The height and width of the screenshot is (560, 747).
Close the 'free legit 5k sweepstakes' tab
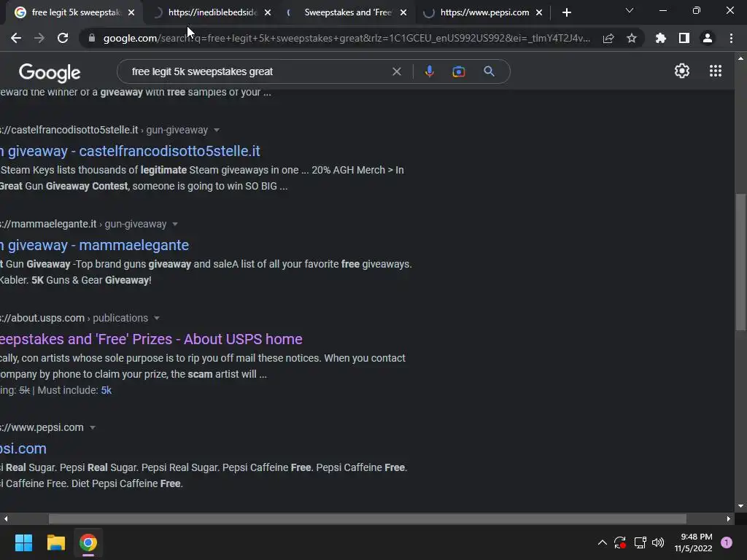coord(131,12)
